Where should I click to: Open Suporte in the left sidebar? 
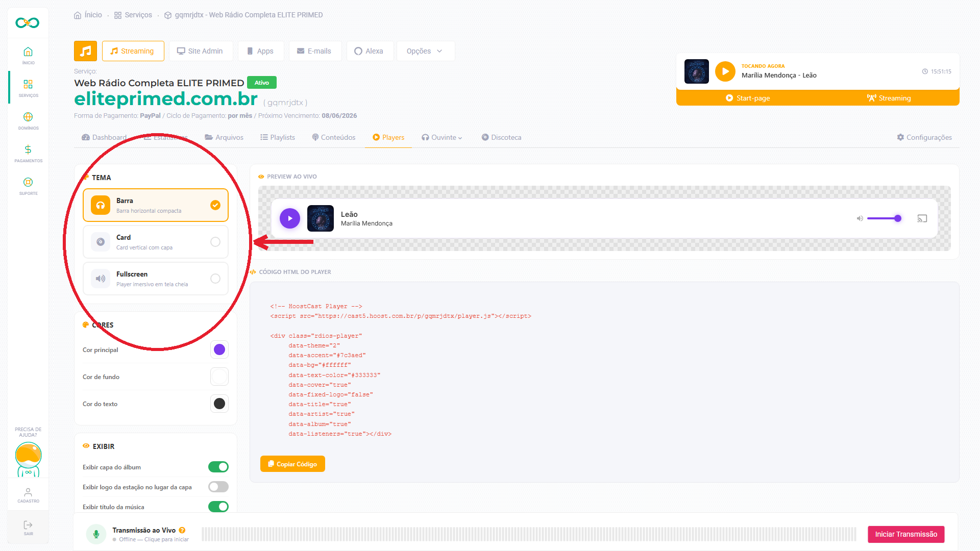28,186
